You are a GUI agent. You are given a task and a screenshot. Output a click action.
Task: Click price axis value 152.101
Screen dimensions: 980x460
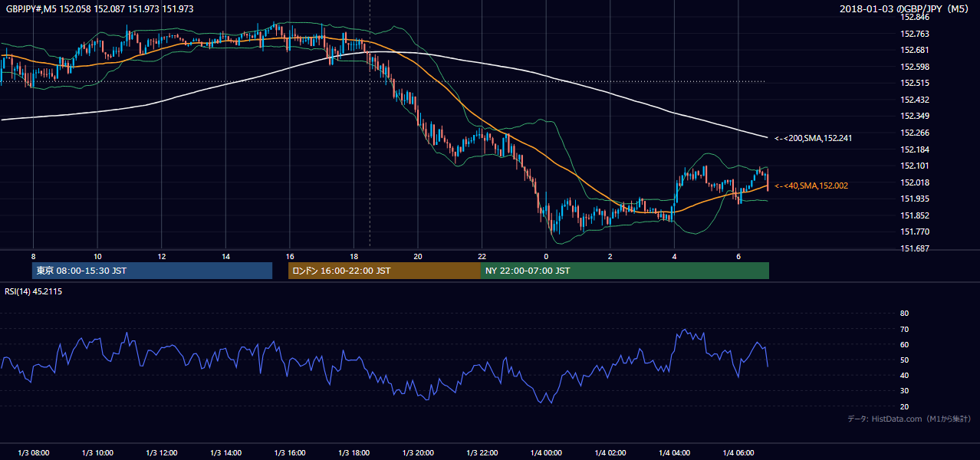point(915,166)
